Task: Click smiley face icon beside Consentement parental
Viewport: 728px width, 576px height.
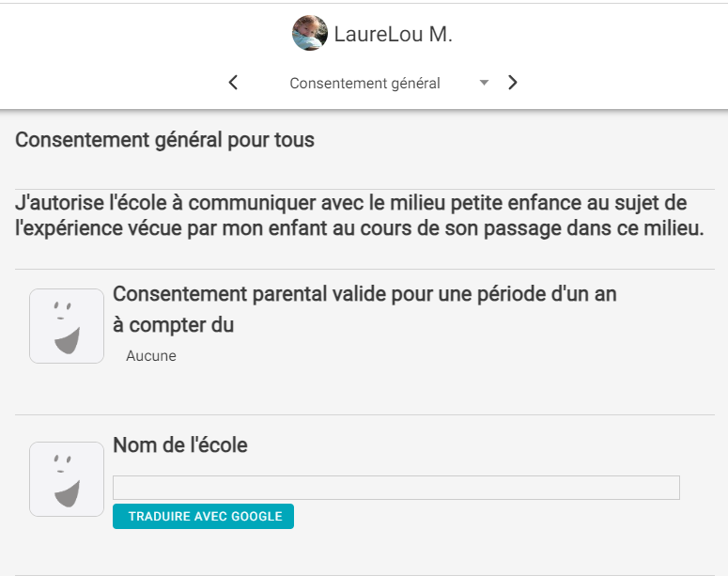Action: tap(67, 326)
